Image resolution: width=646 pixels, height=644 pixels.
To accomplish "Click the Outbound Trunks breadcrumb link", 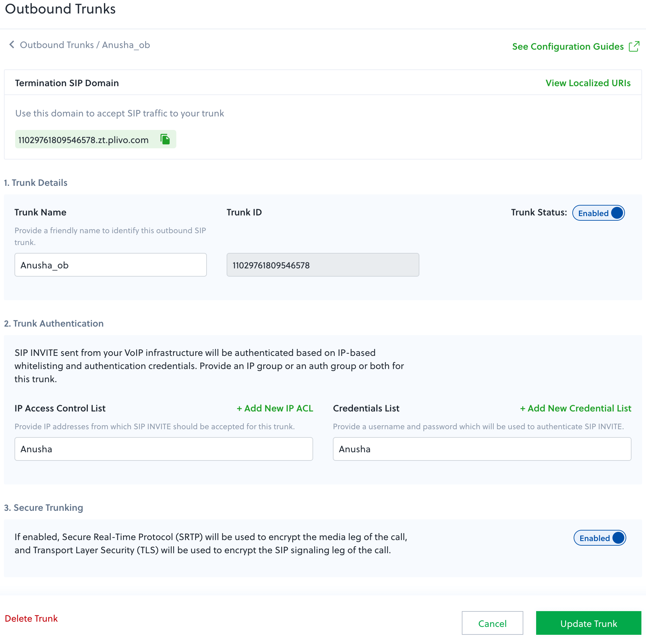I will [57, 45].
